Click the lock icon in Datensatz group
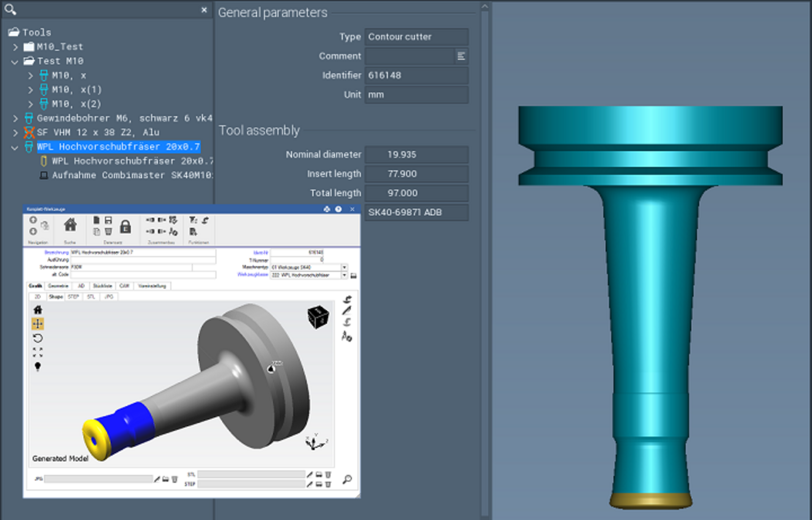 click(125, 227)
